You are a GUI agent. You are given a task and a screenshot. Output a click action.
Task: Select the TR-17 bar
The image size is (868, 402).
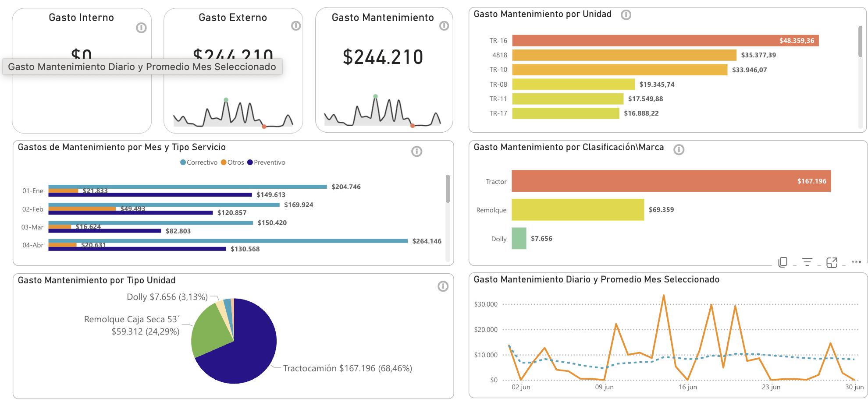(566, 113)
